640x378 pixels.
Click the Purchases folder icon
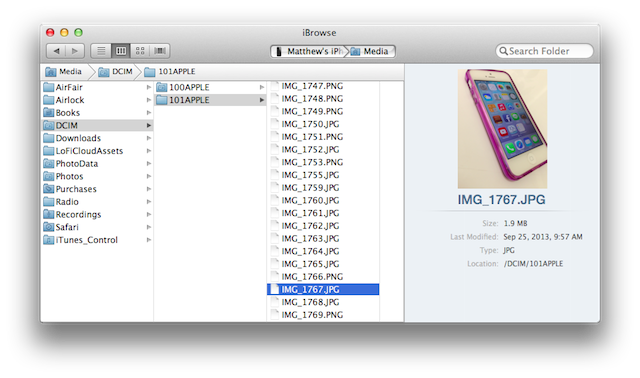pos(49,189)
